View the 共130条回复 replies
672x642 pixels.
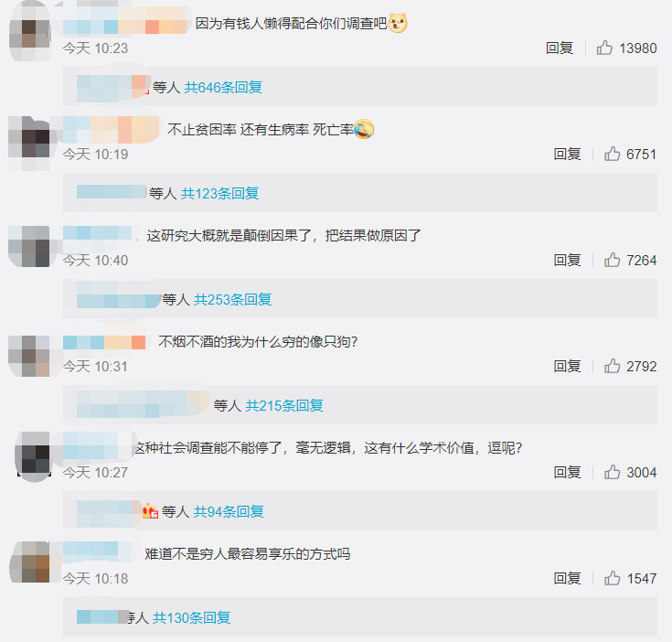(192, 617)
